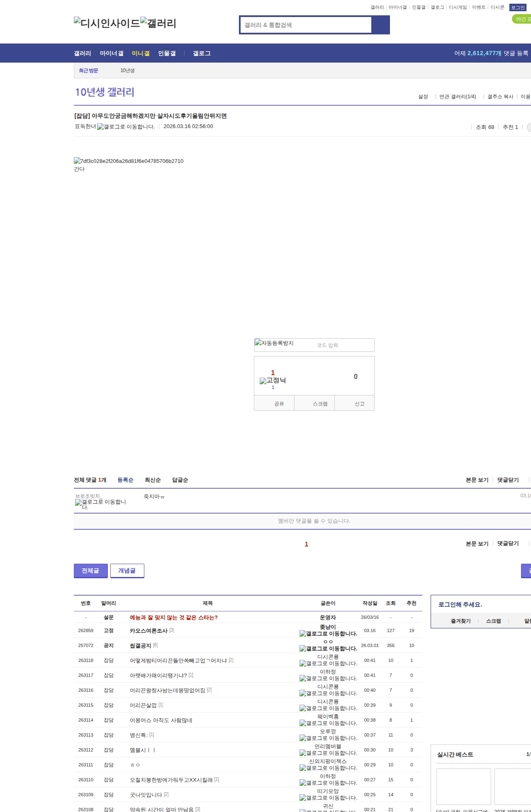Open gallog icon for author 웨이백홈
This screenshot has width=531, height=812.
click(328, 723)
